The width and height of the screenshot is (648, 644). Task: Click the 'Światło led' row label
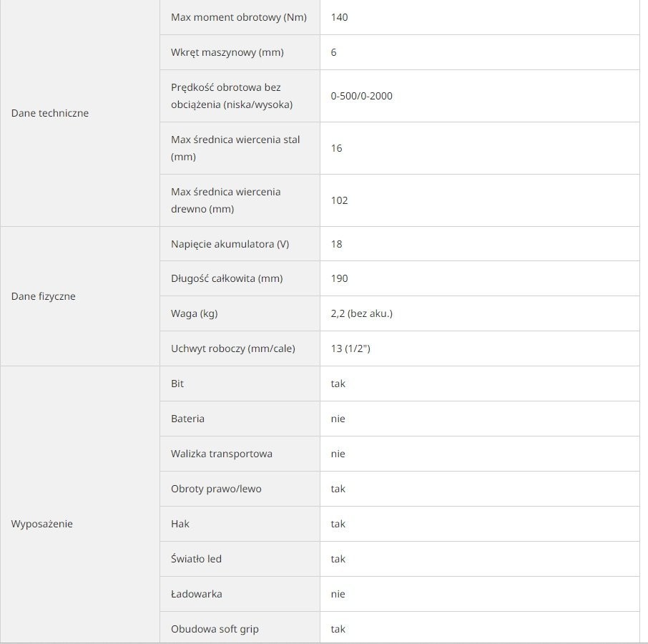pyautogui.click(x=196, y=559)
